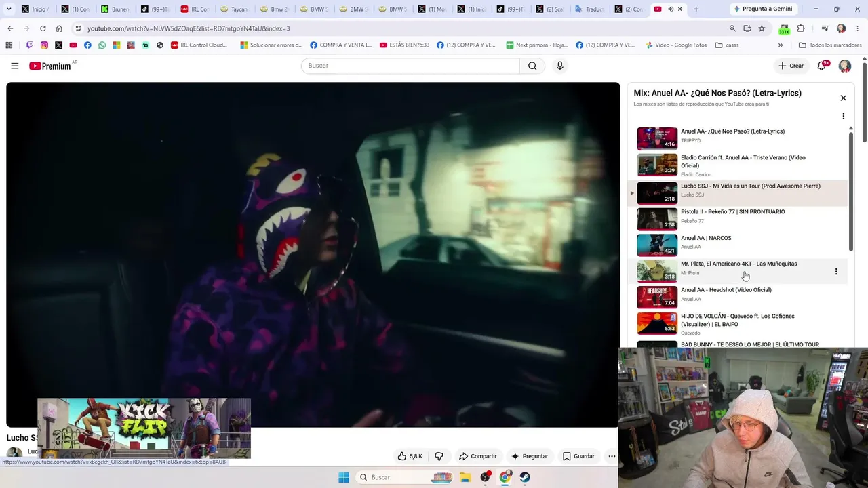The image size is (868, 488).
Task: Mute the YouTube tab via speaker icon
Action: tap(670, 9)
